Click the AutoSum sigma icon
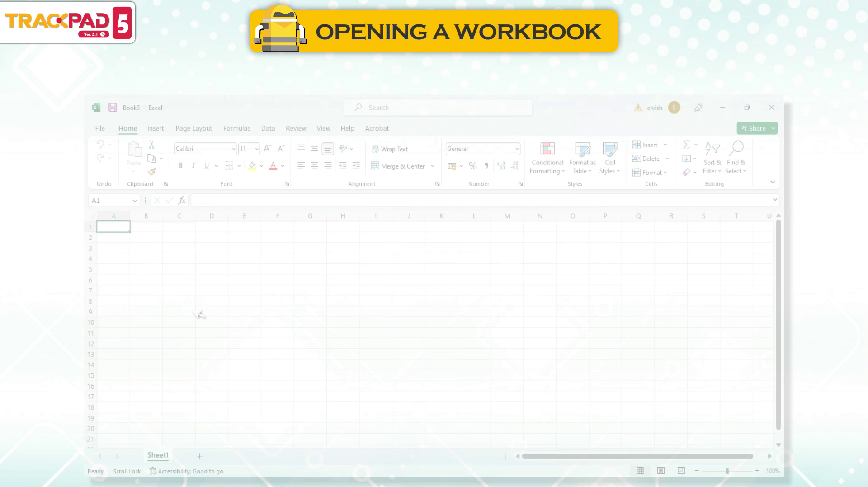 (686, 145)
